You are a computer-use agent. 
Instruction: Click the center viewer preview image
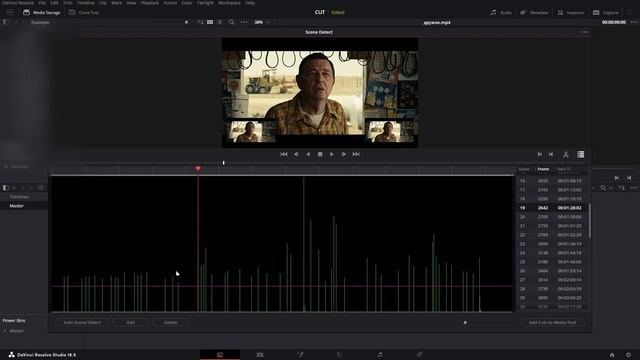320,92
